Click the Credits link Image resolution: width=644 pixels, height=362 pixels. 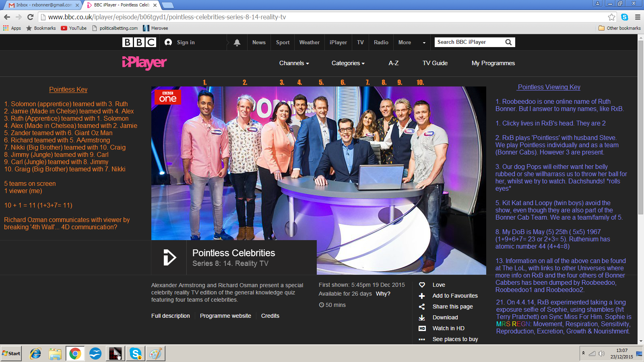pos(270,316)
